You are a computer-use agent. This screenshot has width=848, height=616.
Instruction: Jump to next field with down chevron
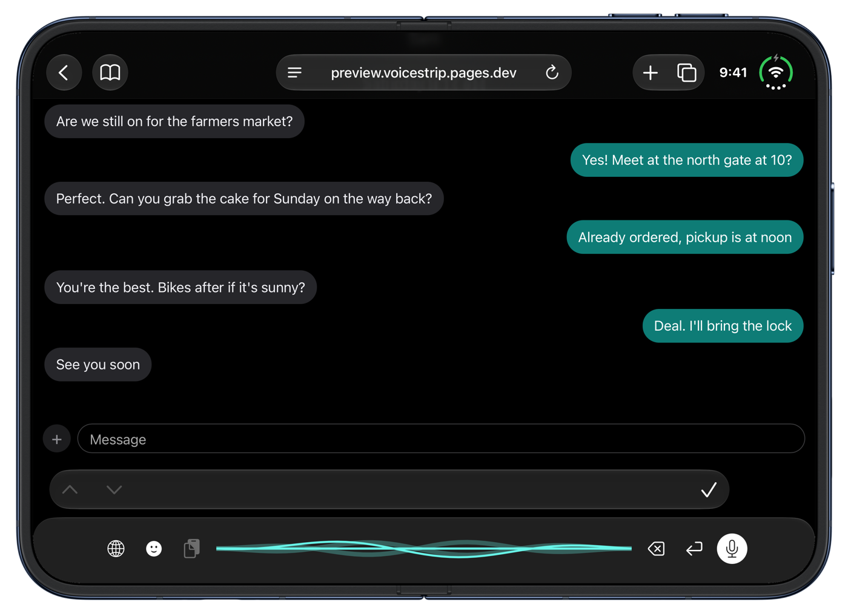pyautogui.click(x=114, y=489)
